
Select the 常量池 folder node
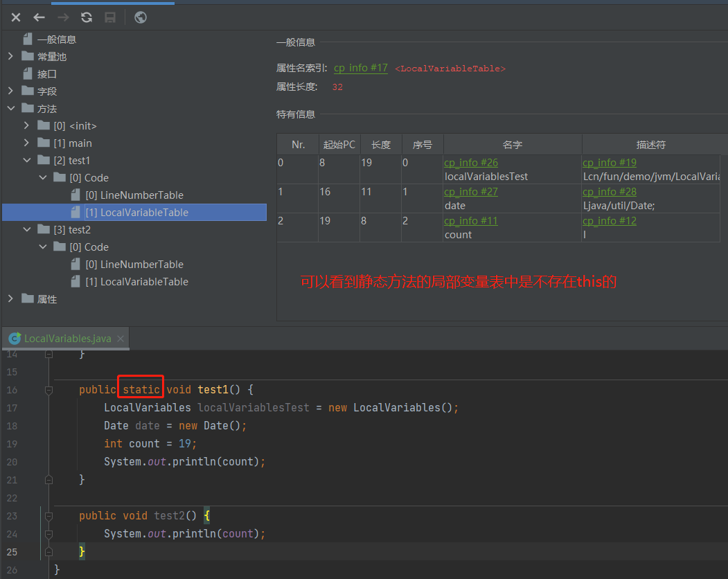(x=52, y=57)
